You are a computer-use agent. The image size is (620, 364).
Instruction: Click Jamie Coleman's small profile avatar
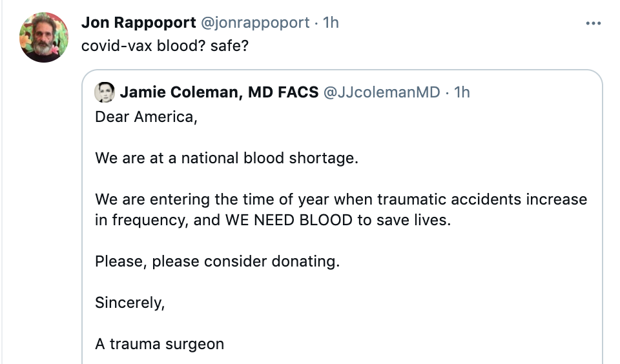tap(105, 93)
